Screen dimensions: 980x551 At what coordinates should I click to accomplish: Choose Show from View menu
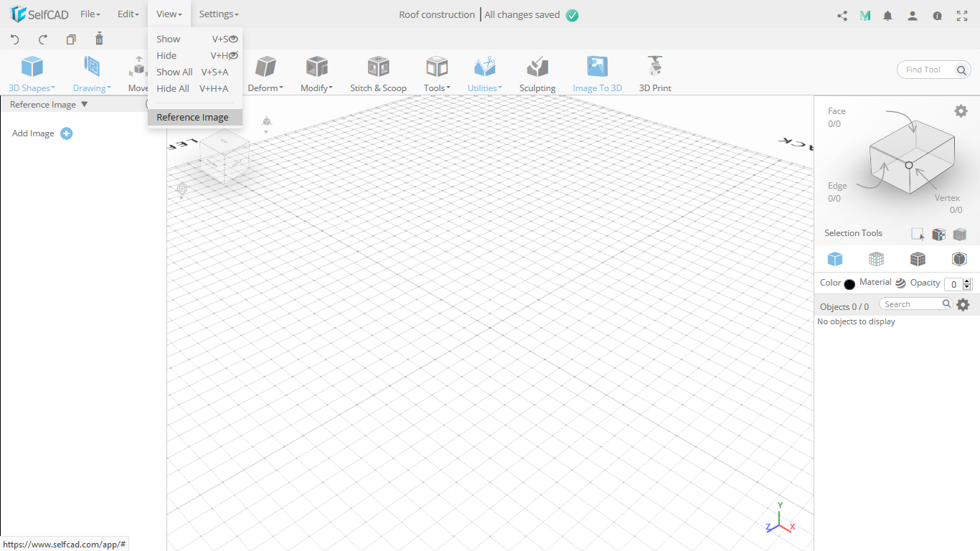195,39
